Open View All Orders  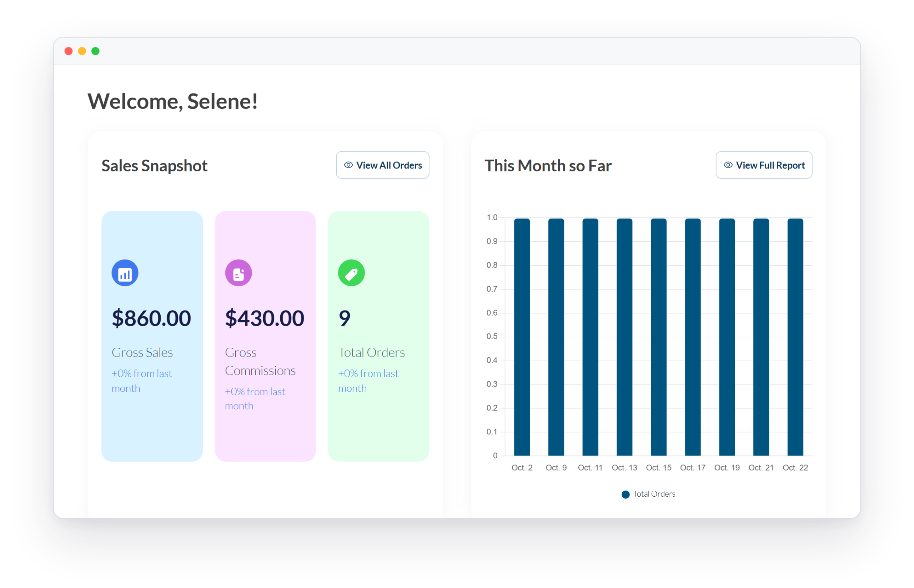pos(382,165)
